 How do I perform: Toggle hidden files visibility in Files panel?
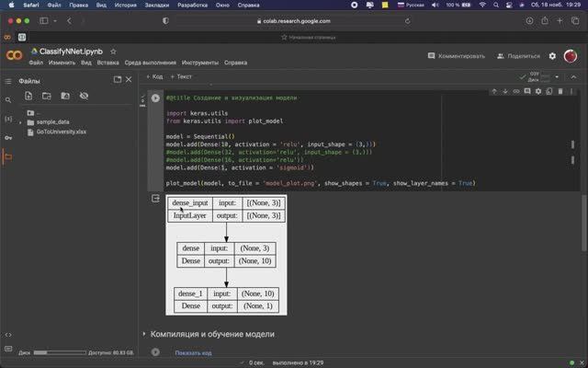point(84,96)
